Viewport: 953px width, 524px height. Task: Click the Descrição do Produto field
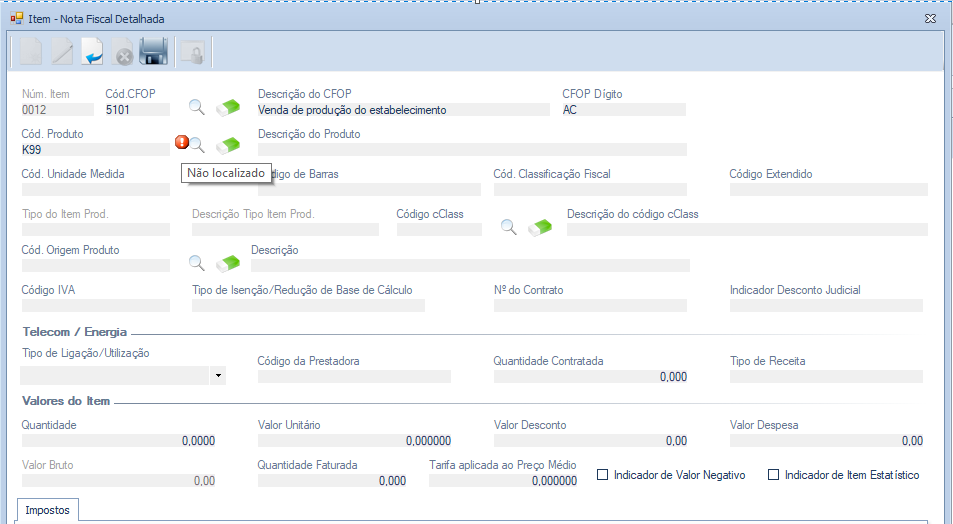click(x=472, y=150)
